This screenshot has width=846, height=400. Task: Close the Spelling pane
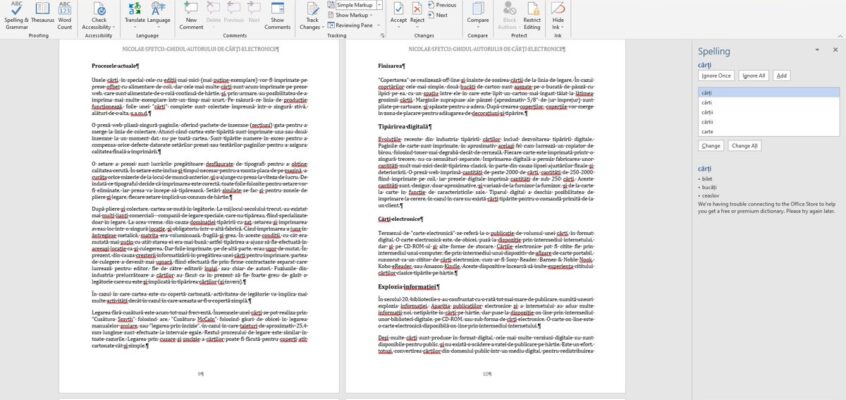(835, 50)
